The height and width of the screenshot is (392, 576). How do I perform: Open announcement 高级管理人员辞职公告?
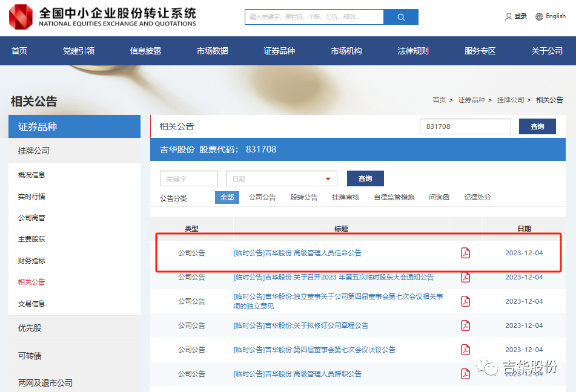click(297, 374)
